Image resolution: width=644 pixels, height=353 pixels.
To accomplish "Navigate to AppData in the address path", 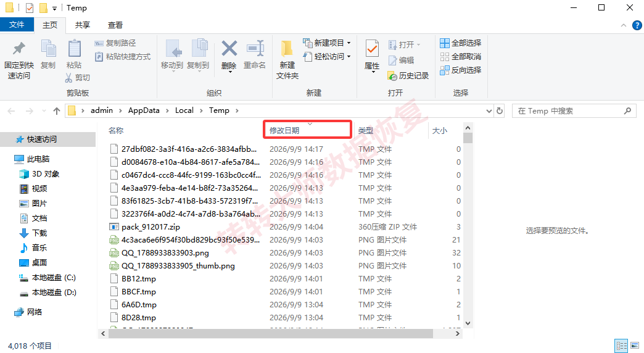I will coord(144,110).
